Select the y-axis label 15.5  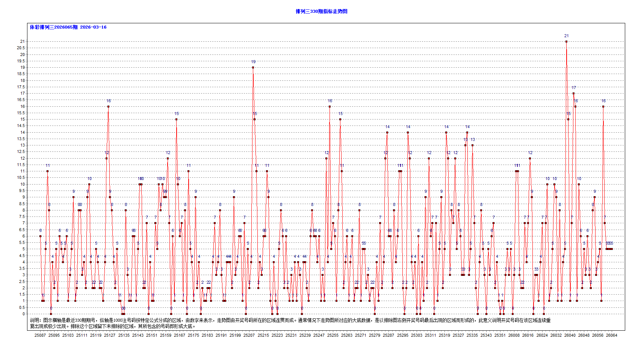(21, 113)
